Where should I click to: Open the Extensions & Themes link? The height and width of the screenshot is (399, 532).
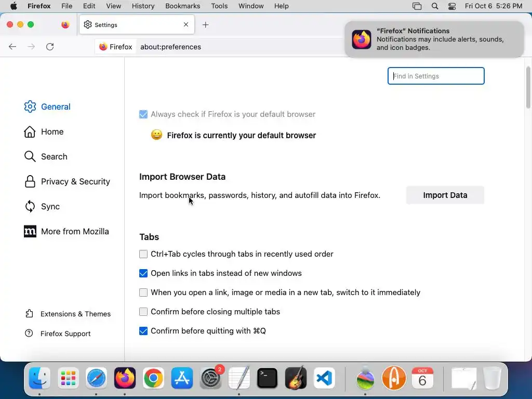(75, 314)
